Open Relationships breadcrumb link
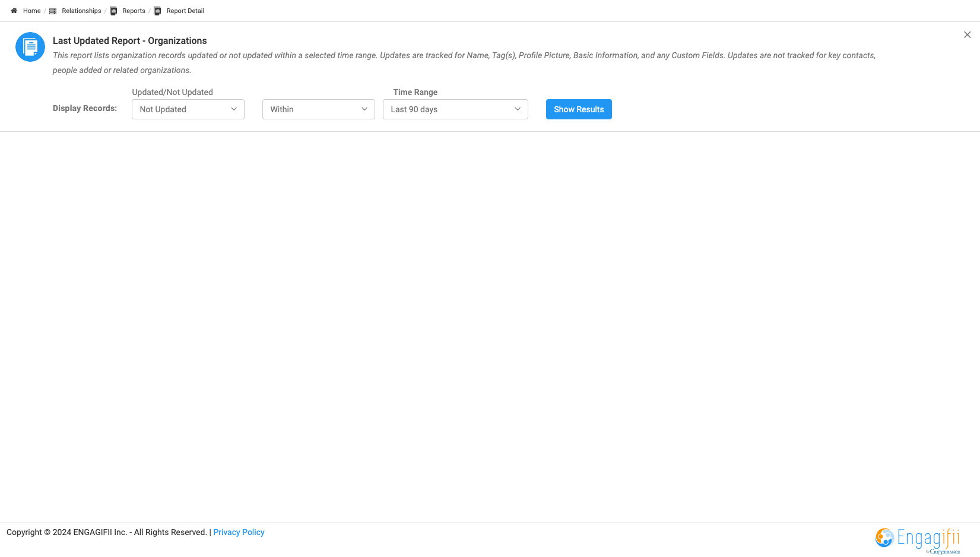Viewport: 980px width, 557px height. tap(81, 11)
